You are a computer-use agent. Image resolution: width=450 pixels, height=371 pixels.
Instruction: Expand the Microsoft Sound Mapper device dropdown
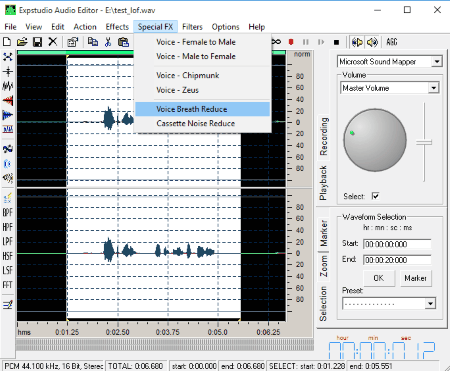click(x=437, y=62)
